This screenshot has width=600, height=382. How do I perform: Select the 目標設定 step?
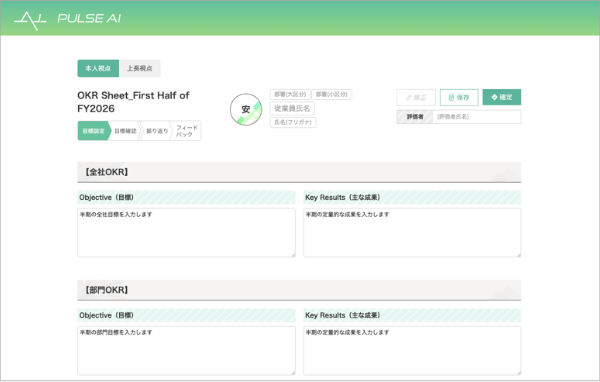click(x=94, y=131)
